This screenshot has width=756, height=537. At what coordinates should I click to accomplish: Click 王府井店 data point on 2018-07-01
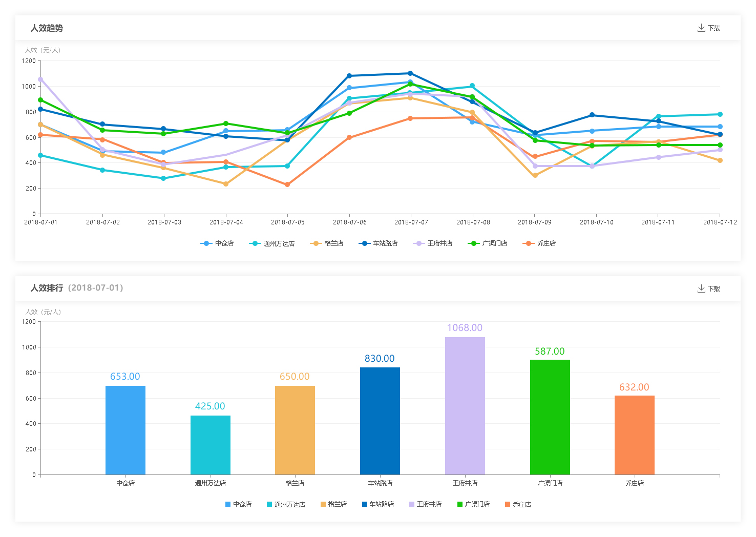[40, 79]
